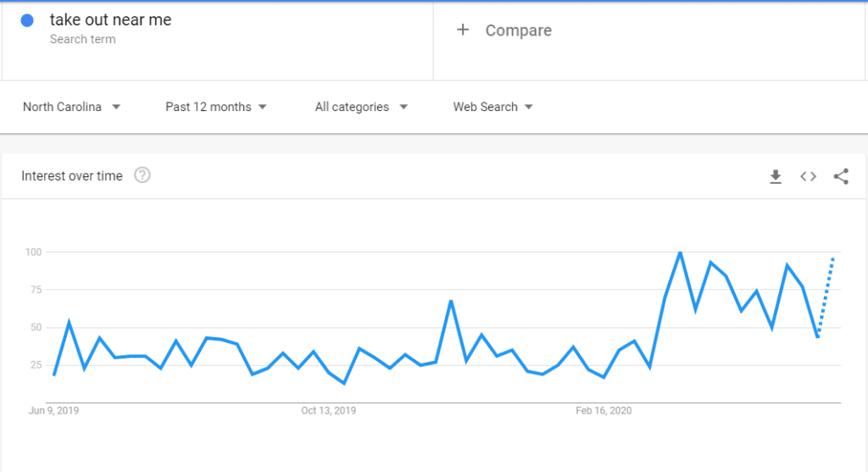Viewport: 868px width, 472px height.
Task: Click the Jun 9, 2019 axis label
Action: coord(53,411)
